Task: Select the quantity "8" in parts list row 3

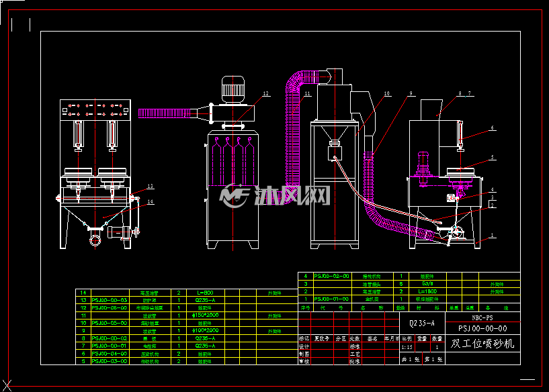Action: coord(401,284)
